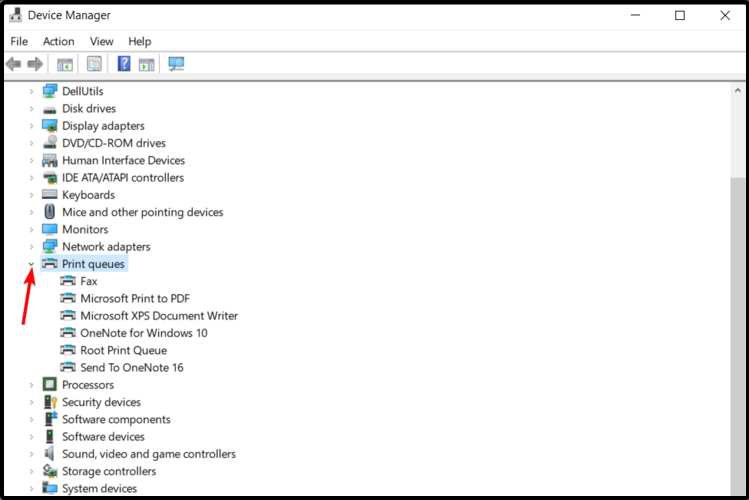This screenshot has height=500, width=749.
Task: Expand the Processors category chevron
Action: (x=32, y=385)
